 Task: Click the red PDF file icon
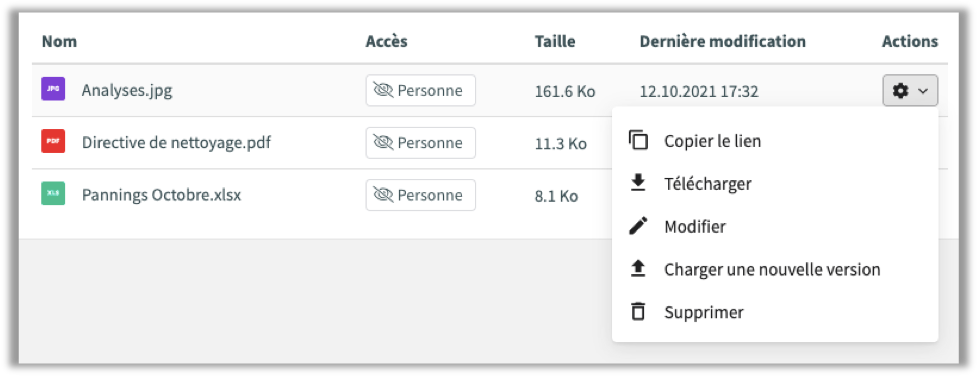pos(53,141)
